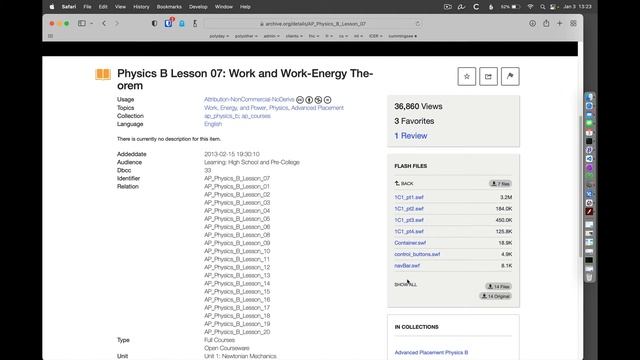This screenshot has height=360, width=640.
Task: Toggle Safari sidebar icon
Action: pos(82,24)
